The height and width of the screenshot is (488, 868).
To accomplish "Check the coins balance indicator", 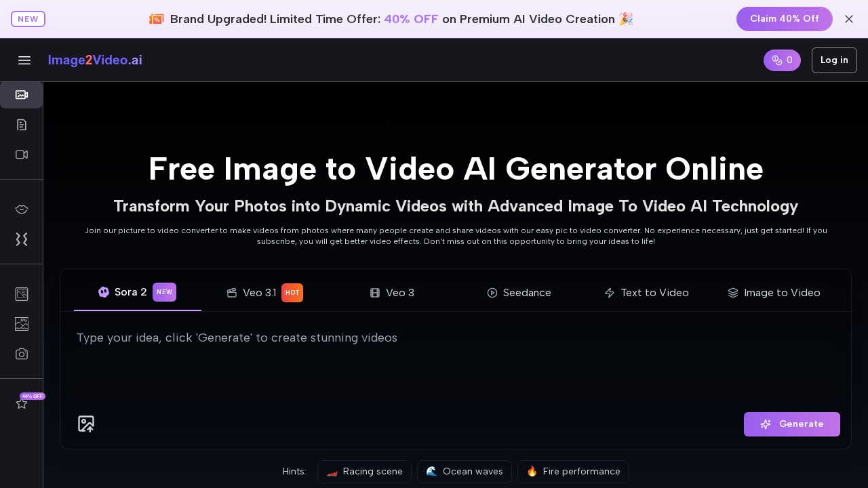I will (782, 60).
